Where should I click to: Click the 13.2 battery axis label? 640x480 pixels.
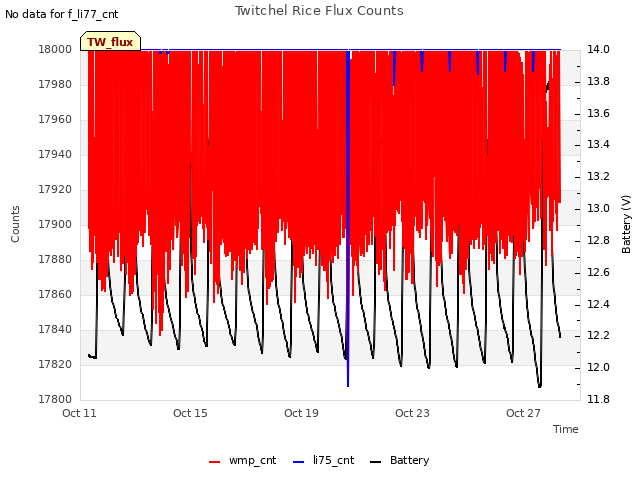pyautogui.click(x=598, y=176)
